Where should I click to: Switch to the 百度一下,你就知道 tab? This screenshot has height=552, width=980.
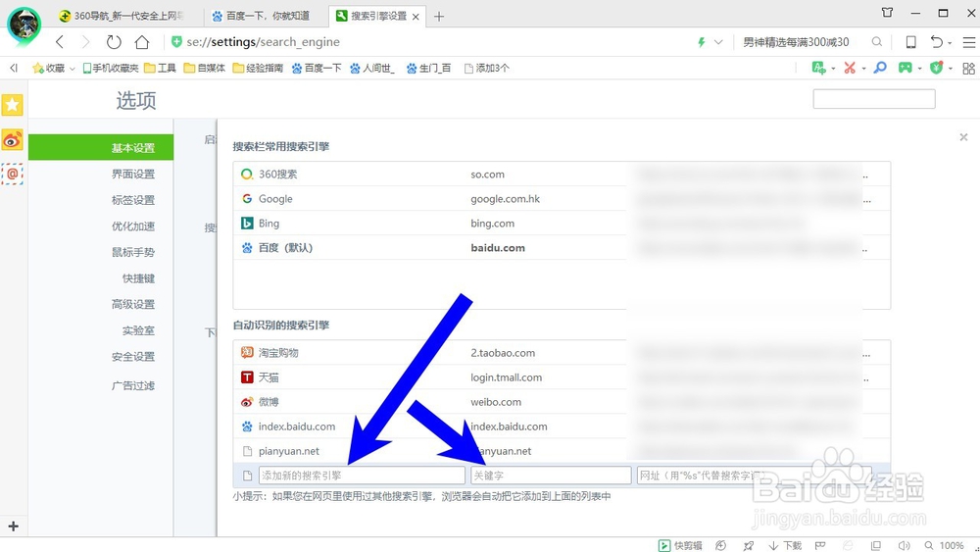click(x=262, y=16)
